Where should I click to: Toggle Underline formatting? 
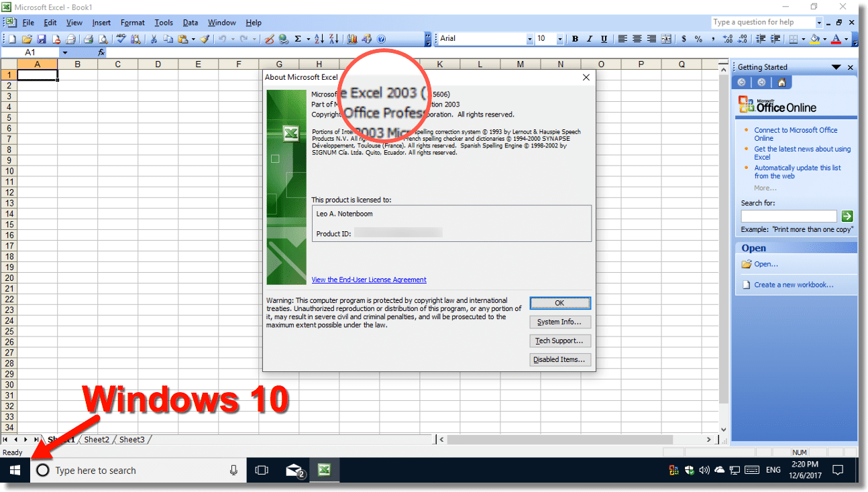pos(604,39)
